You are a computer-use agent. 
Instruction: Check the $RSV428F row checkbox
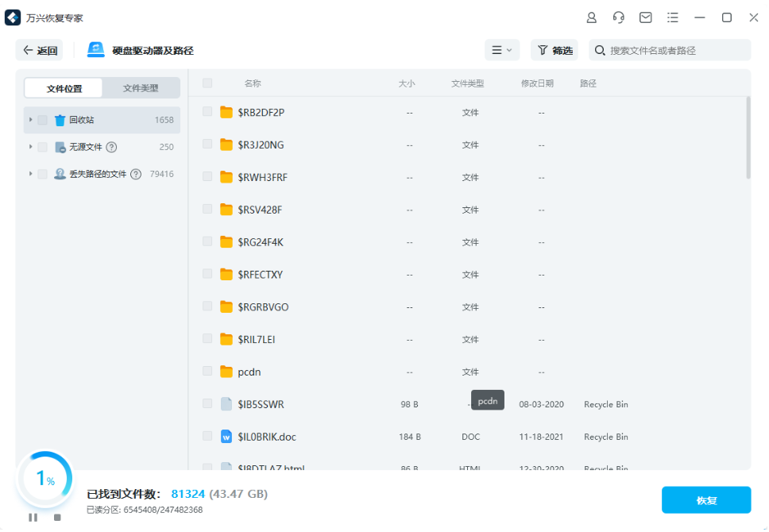(207, 209)
